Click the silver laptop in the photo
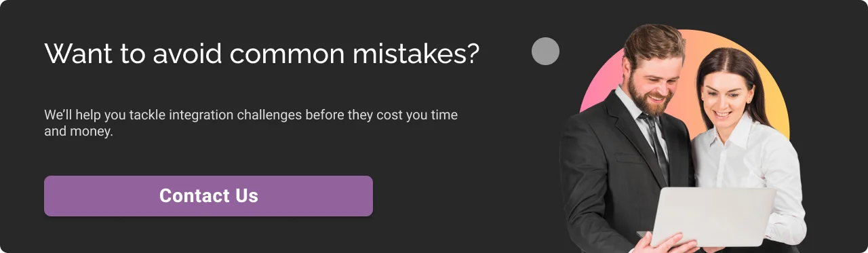The height and width of the screenshot is (253, 868). pyautogui.click(x=715, y=217)
